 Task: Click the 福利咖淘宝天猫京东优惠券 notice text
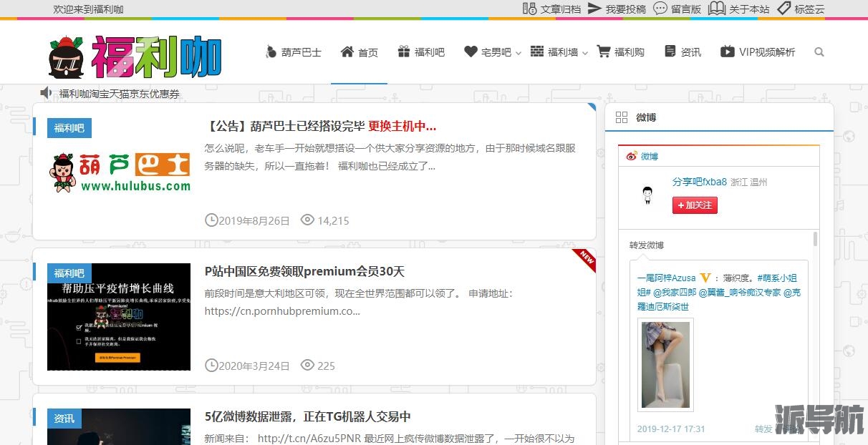(120, 94)
